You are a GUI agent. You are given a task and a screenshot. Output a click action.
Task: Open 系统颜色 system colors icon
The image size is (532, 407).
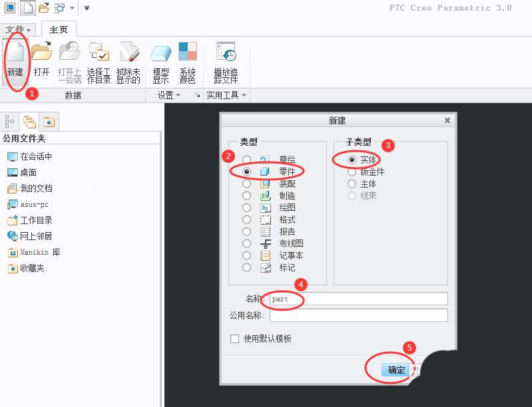[187, 62]
